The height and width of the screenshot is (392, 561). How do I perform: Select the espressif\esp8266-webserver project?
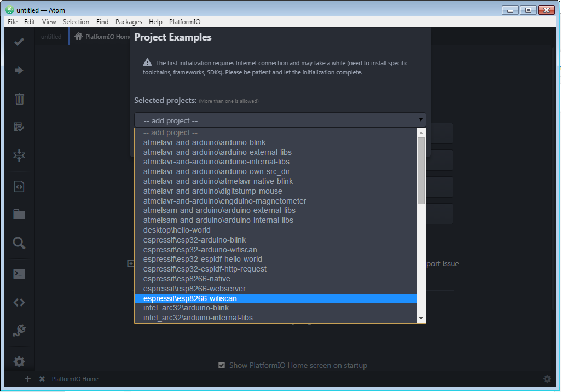pos(193,289)
